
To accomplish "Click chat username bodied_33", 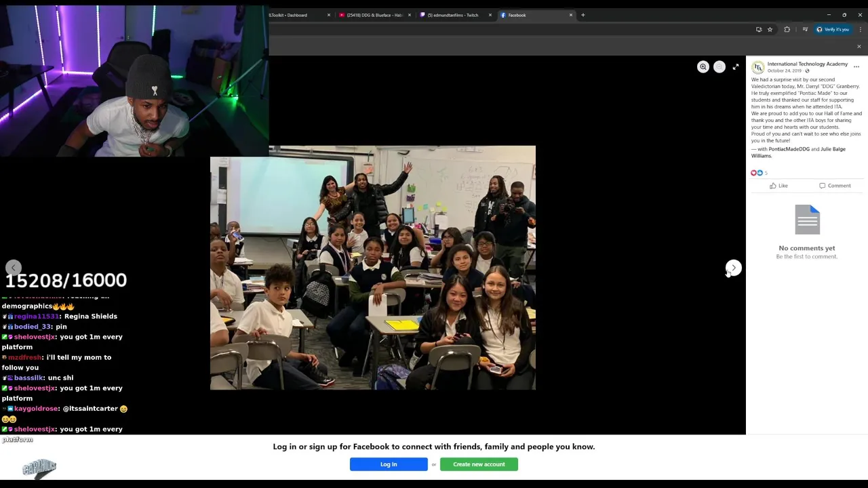I will 33,327.
